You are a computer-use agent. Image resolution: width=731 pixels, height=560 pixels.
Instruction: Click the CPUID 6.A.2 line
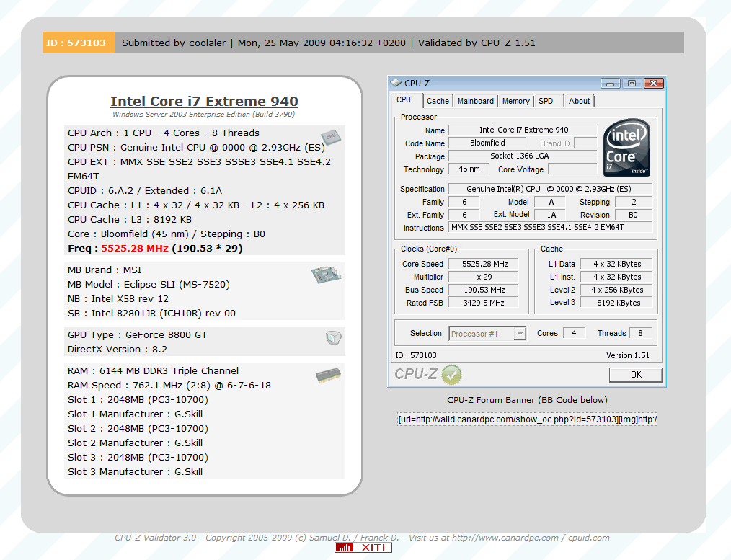(145, 190)
